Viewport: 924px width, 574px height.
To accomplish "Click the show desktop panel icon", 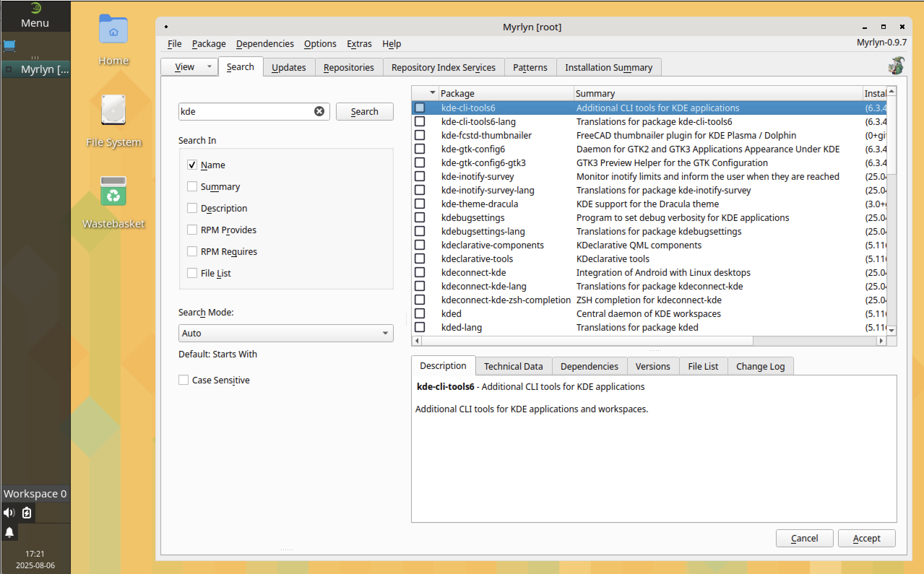I will (x=9, y=46).
